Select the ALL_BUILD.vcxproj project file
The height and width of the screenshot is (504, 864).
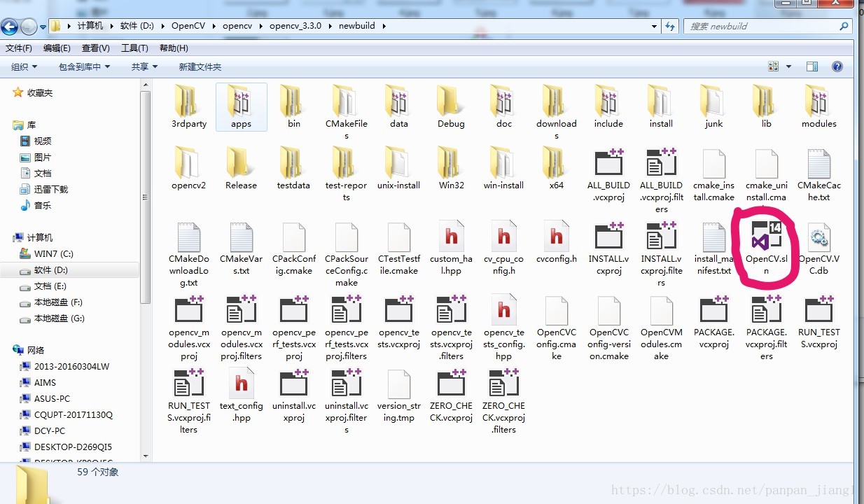pos(608,175)
